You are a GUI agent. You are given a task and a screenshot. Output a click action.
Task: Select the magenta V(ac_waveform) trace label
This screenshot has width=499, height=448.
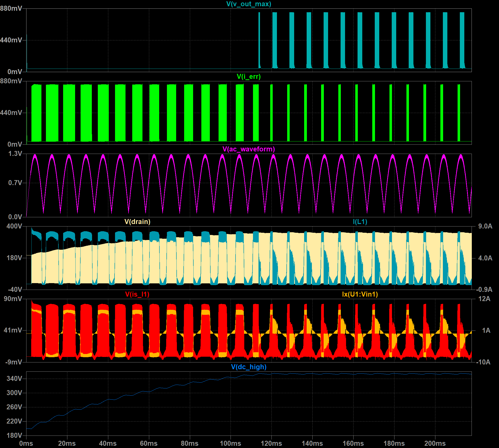click(x=249, y=149)
